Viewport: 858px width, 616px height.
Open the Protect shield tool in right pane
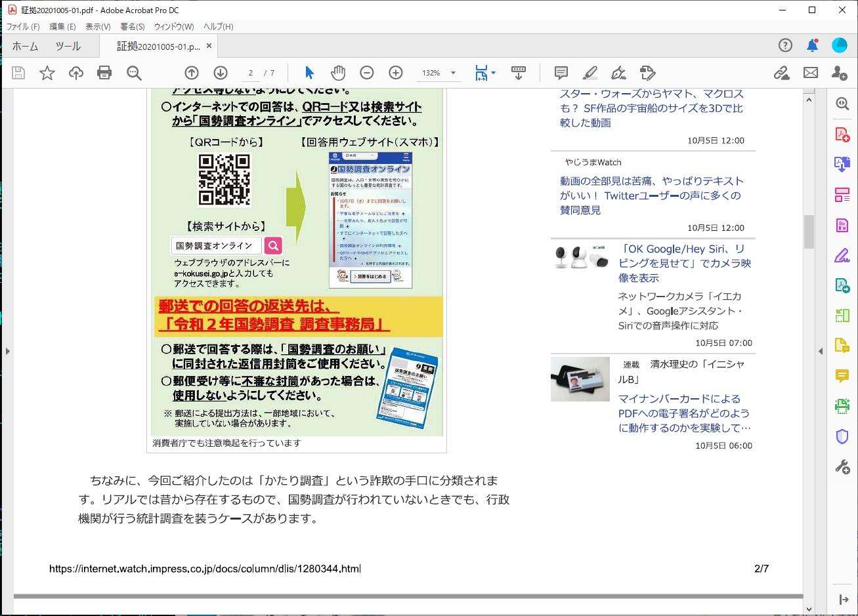click(x=842, y=436)
